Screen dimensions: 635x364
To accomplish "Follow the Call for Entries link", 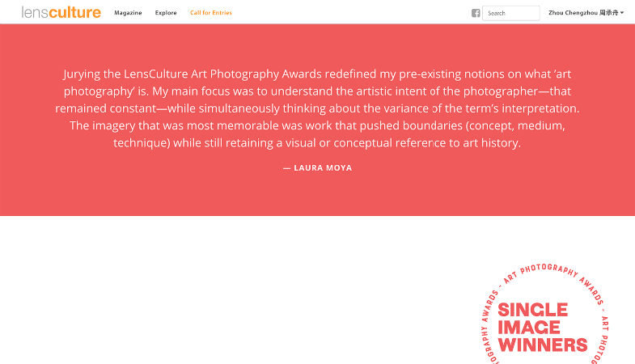I will 211,13.
